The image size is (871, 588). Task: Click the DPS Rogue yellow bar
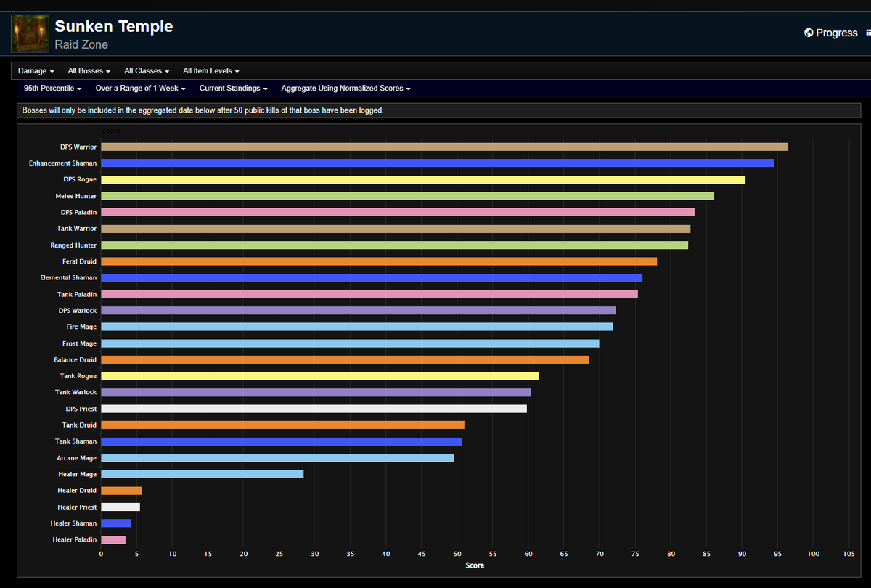(x=423, y=179)
